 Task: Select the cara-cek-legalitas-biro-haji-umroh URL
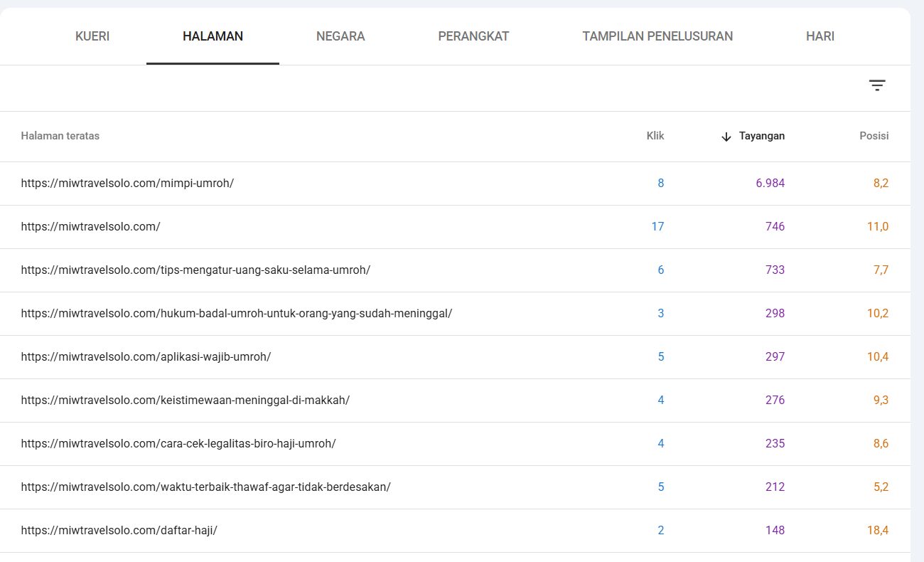tap(178, 444)
